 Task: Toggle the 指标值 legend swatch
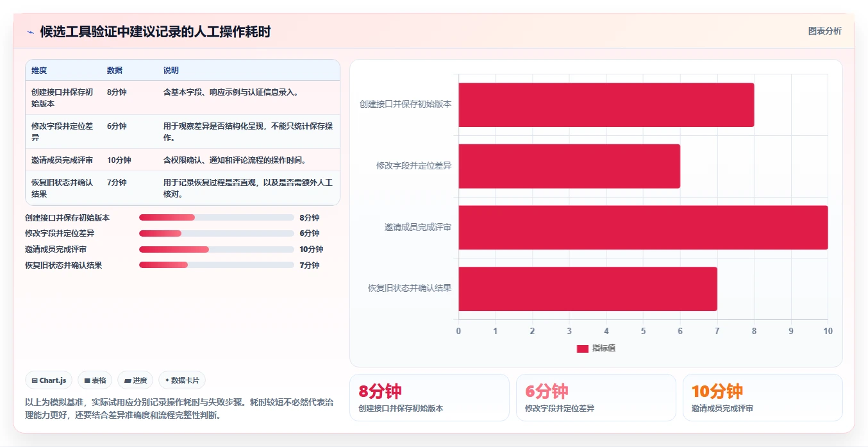pyautogui.click(x=582, y=348)
